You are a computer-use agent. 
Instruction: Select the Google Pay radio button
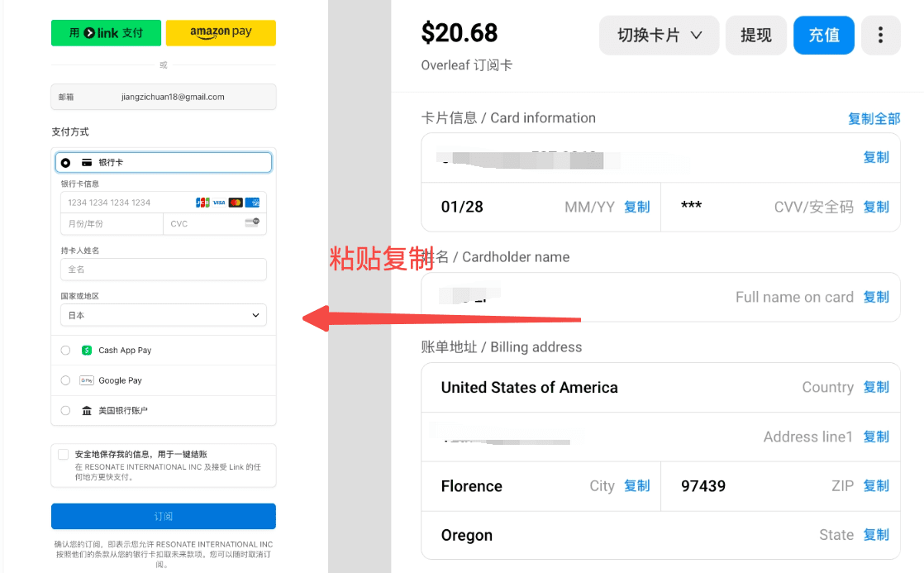(x=65, y=380)
